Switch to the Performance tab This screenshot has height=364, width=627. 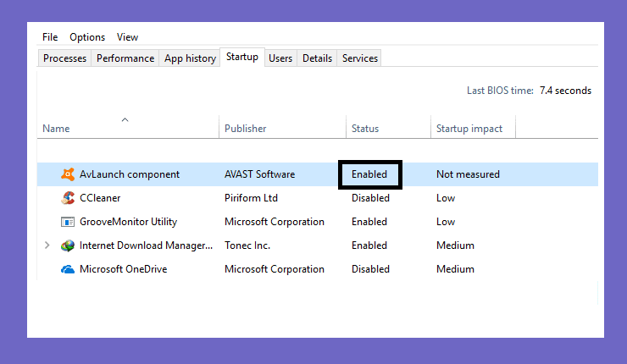(125, 58)
